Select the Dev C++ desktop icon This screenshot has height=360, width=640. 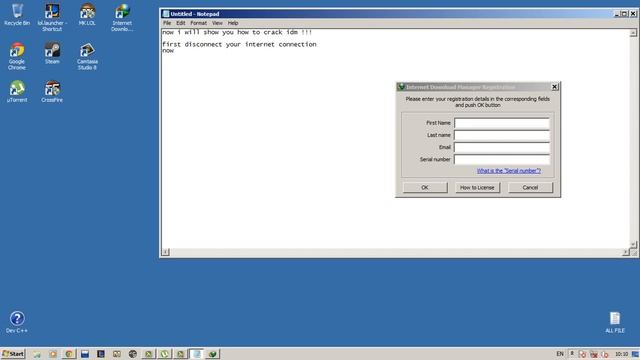click(17, 322)
